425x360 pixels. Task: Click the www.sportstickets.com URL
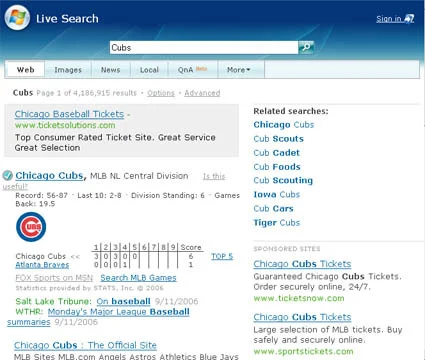(x=303, y=351)
